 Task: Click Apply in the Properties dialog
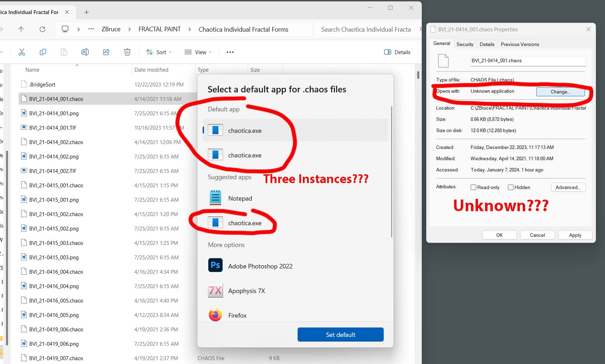click(575, 235)
